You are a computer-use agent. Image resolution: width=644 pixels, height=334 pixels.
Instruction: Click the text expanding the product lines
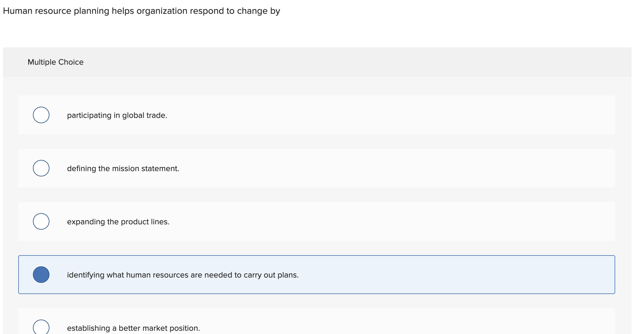coord(118,222)
